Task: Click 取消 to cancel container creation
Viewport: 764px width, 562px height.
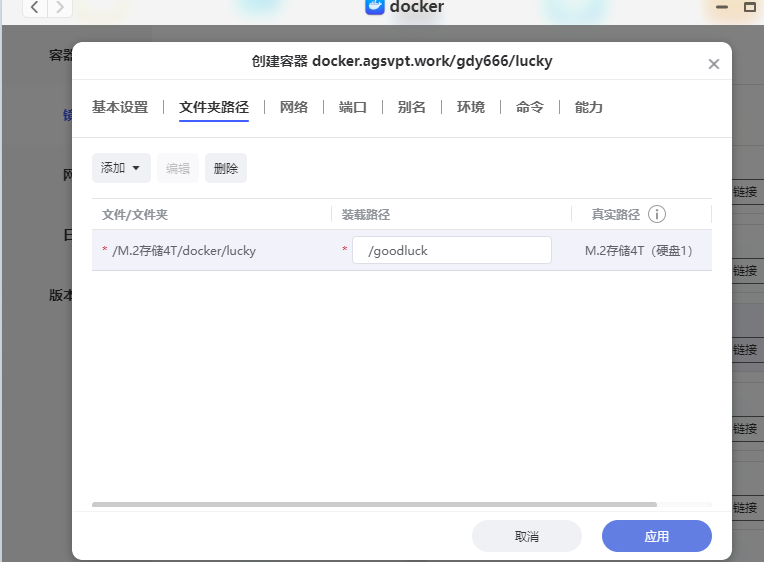Action: [527, 536]
